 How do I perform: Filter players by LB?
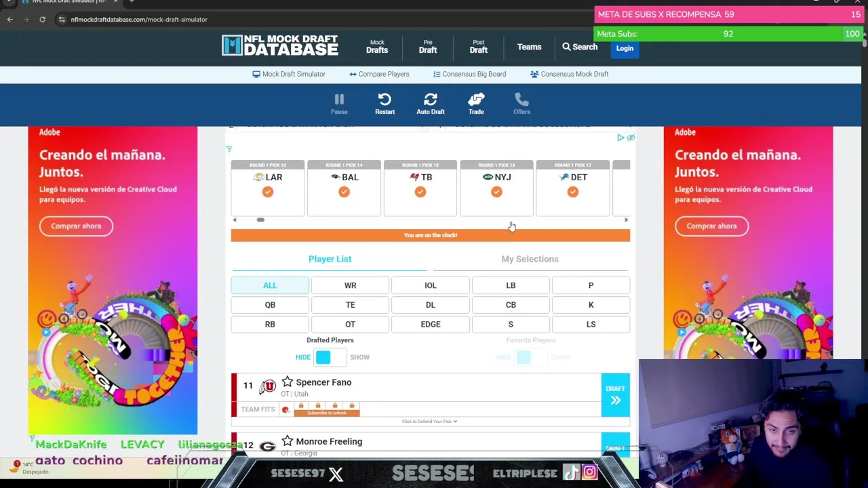[511, 285]
